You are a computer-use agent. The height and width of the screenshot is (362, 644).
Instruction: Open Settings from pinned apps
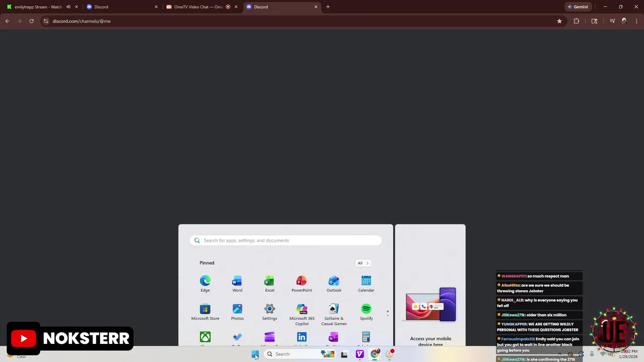269,312
